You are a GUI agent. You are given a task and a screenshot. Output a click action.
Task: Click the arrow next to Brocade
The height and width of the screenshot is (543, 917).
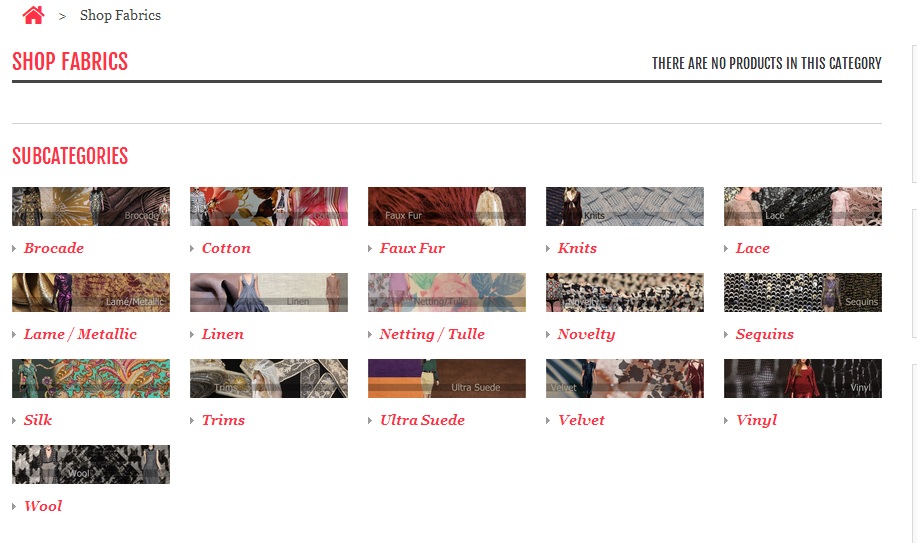[x=14, y=249]
